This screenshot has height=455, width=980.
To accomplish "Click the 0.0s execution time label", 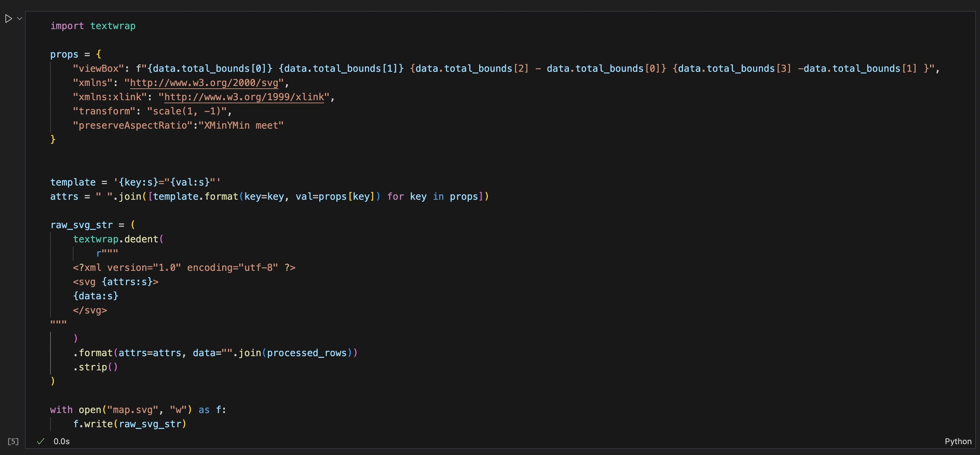I will pyautogui.click(x=62, y=441).
